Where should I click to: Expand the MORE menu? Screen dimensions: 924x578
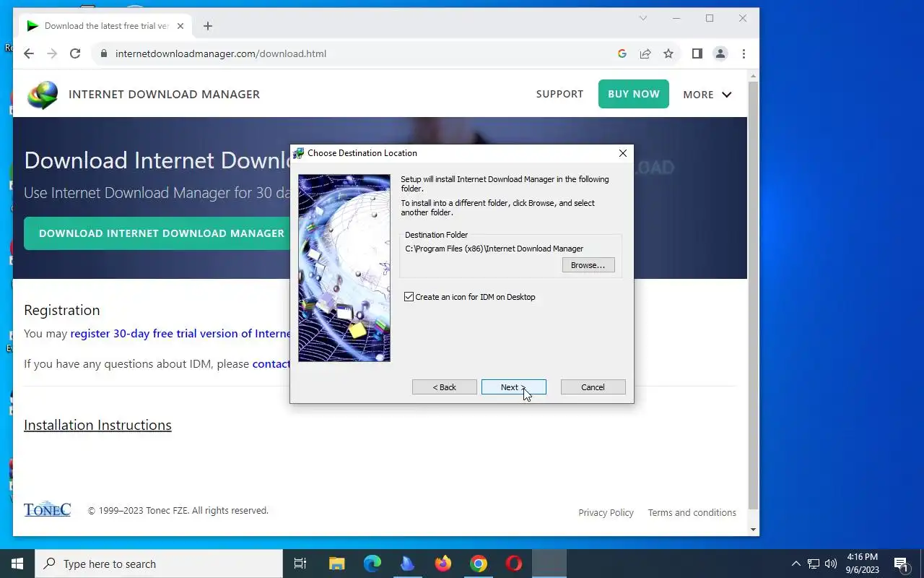pos(707,95)
